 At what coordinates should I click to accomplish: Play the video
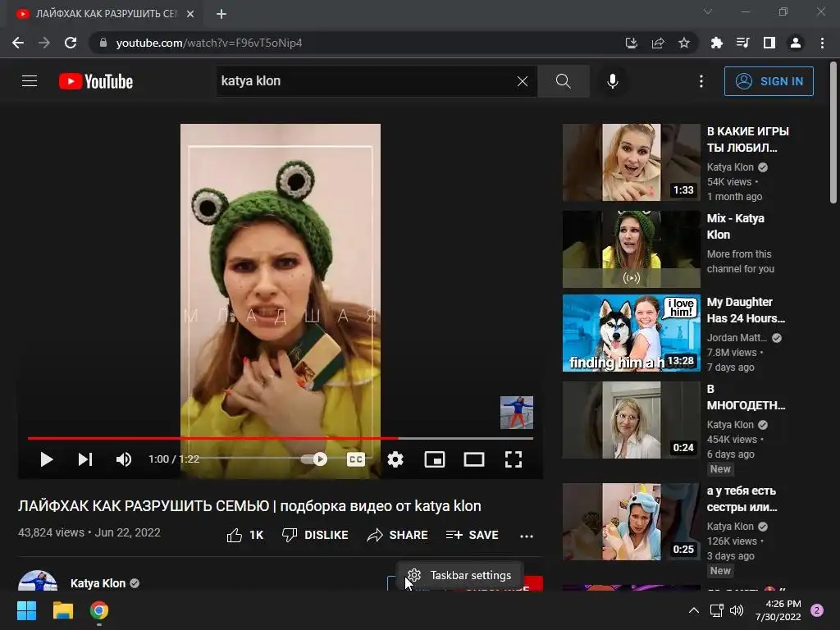pos(47,459)
